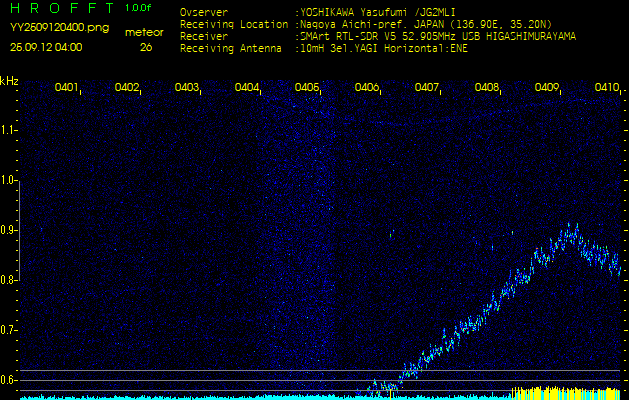
Task: Click the 0407 time tick label
Action: pyautogui.click(x=427, y=88)
